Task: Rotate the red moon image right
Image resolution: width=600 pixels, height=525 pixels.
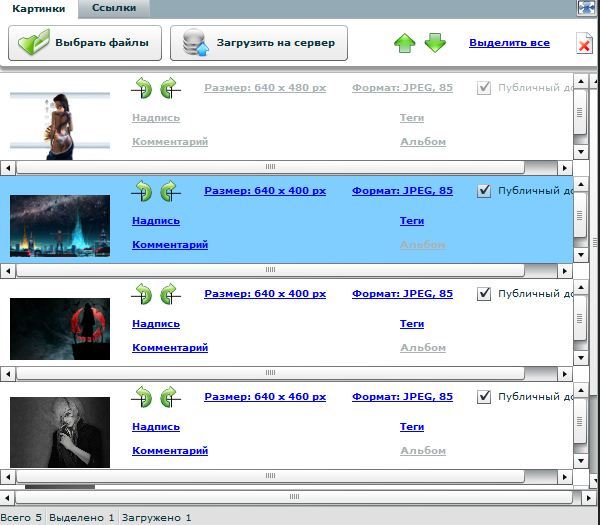Action: click(170, 293)
